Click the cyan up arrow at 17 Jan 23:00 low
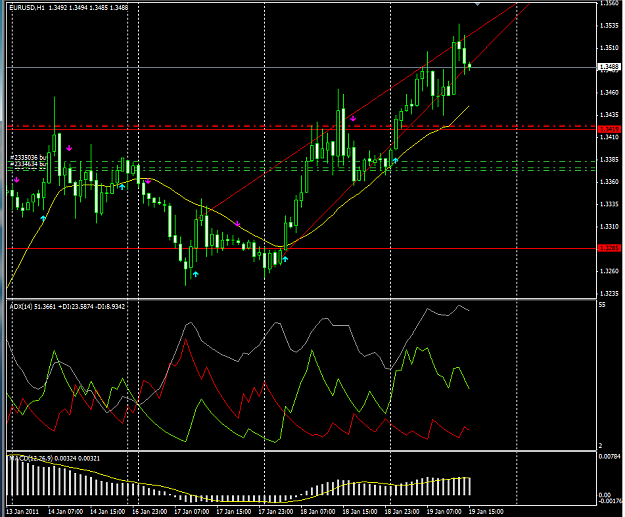The image size is (625, 517). [x=285, y=259]
